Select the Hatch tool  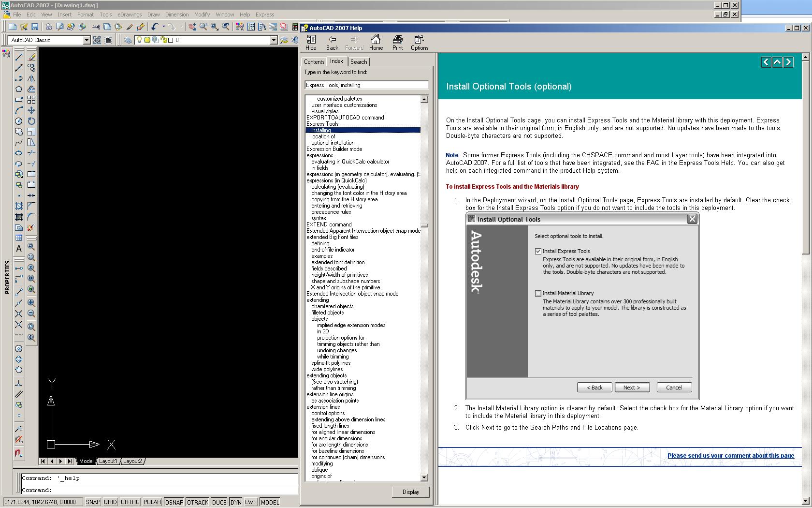pyautogui.click(x=19, y=206)
